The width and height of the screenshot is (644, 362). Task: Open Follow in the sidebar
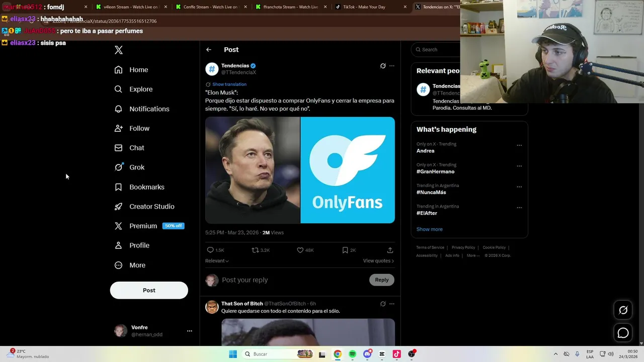point(132,128)
